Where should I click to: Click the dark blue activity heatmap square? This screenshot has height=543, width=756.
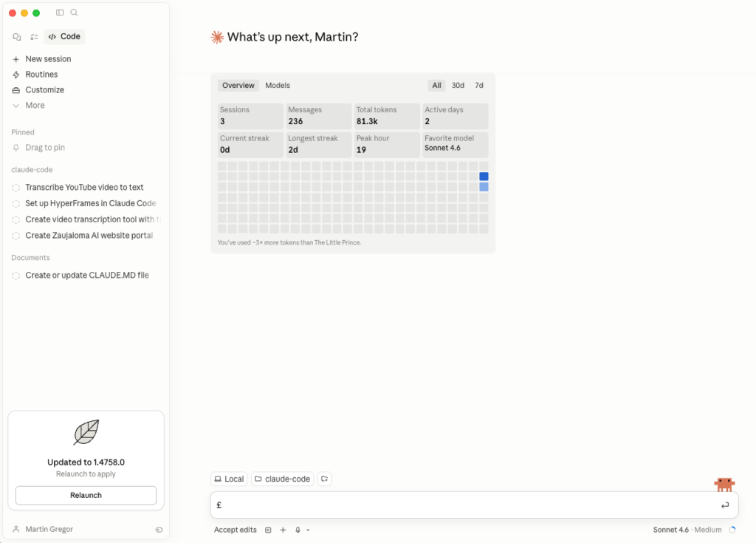[x=484, y=177]
